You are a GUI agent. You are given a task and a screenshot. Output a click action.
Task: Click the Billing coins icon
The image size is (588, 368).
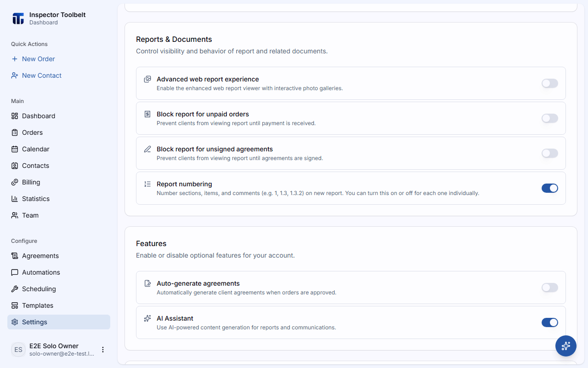(x=15, y=182)
